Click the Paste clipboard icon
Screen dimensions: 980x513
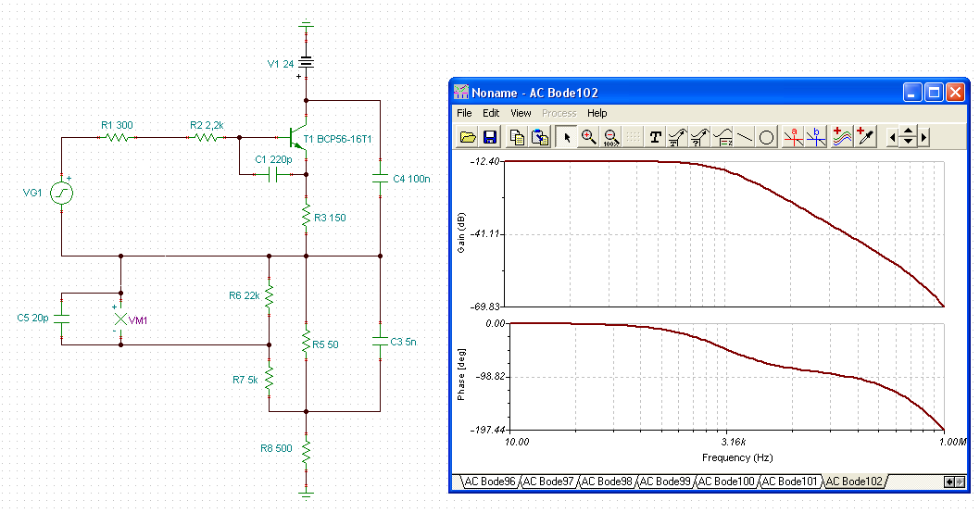[539, 137]
